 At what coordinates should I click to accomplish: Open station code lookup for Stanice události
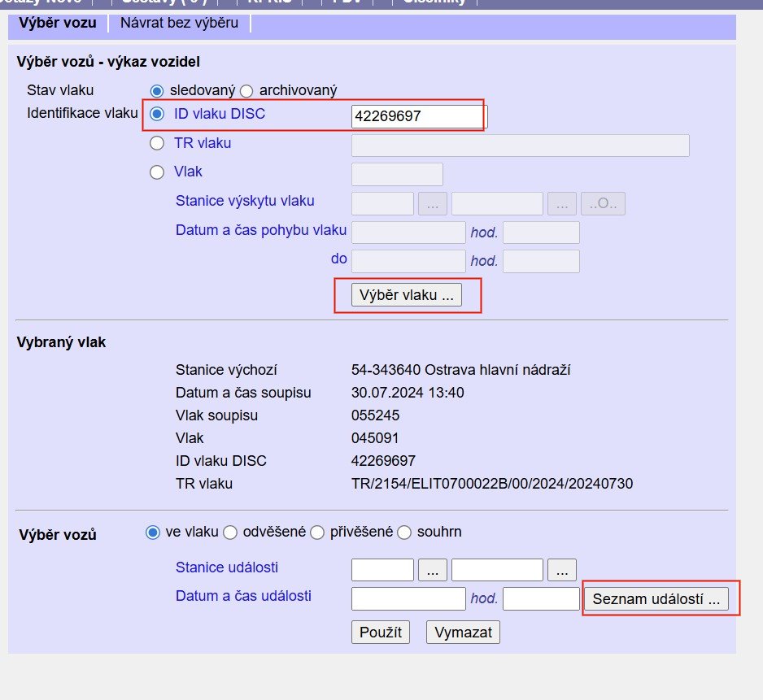pyautogui.click(x=433, y=570)
